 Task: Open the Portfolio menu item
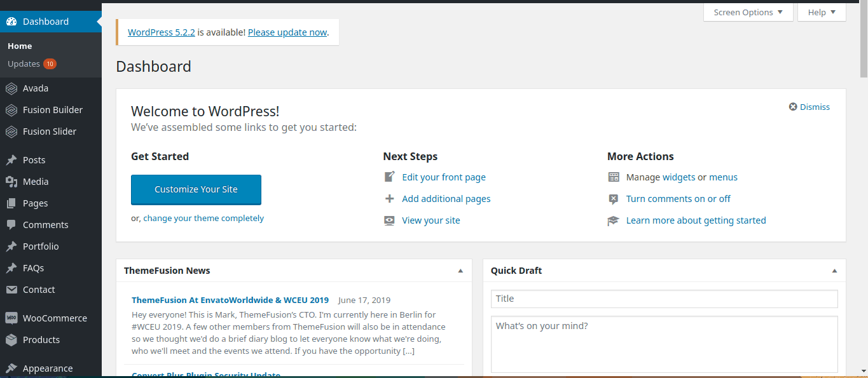[41, 246]
